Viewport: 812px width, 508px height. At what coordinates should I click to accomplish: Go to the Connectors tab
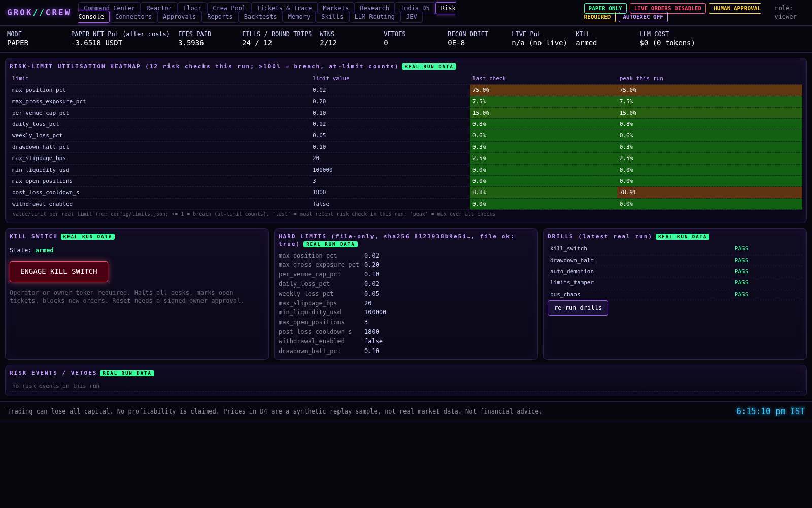(133, 17)
